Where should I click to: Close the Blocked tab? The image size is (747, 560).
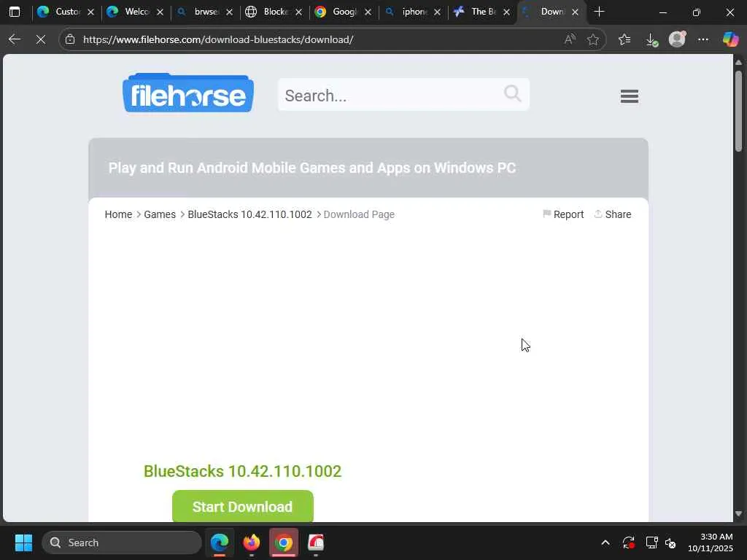(x=298, y=12)
